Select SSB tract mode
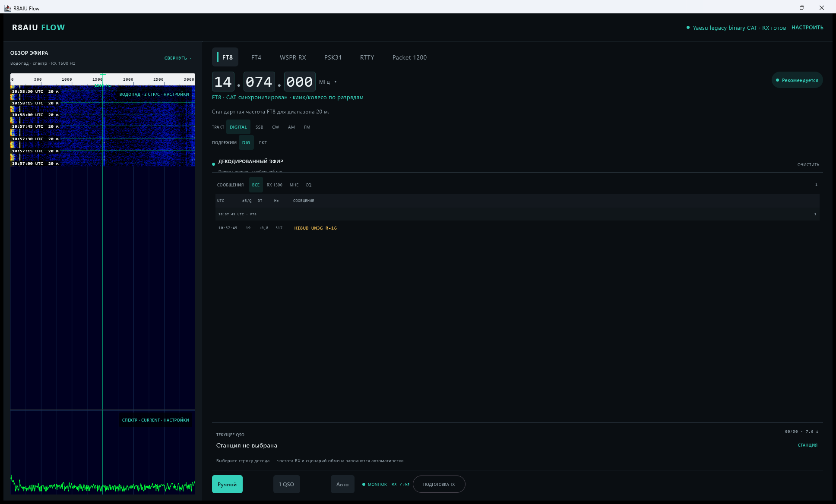 click(259, 127)
